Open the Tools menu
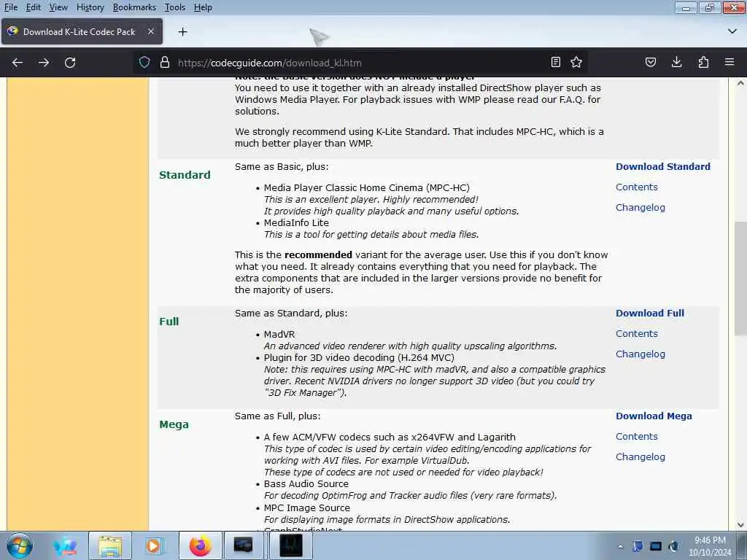Viewport: 747px width, 560px height. (x=175, y=7)
